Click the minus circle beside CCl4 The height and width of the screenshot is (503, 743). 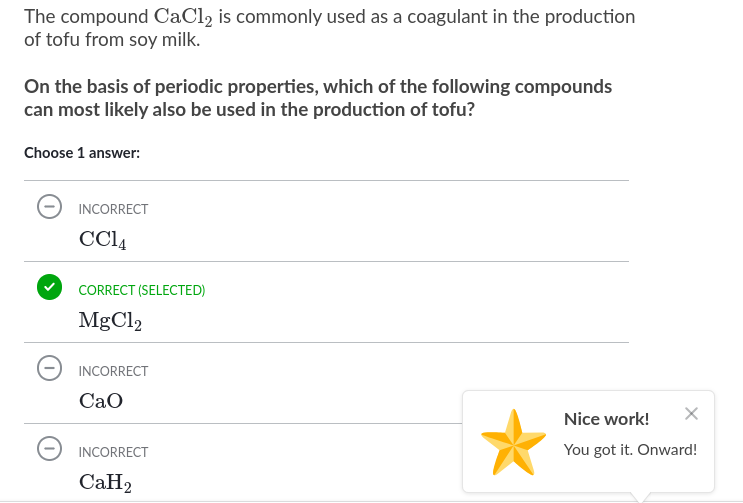48,207
